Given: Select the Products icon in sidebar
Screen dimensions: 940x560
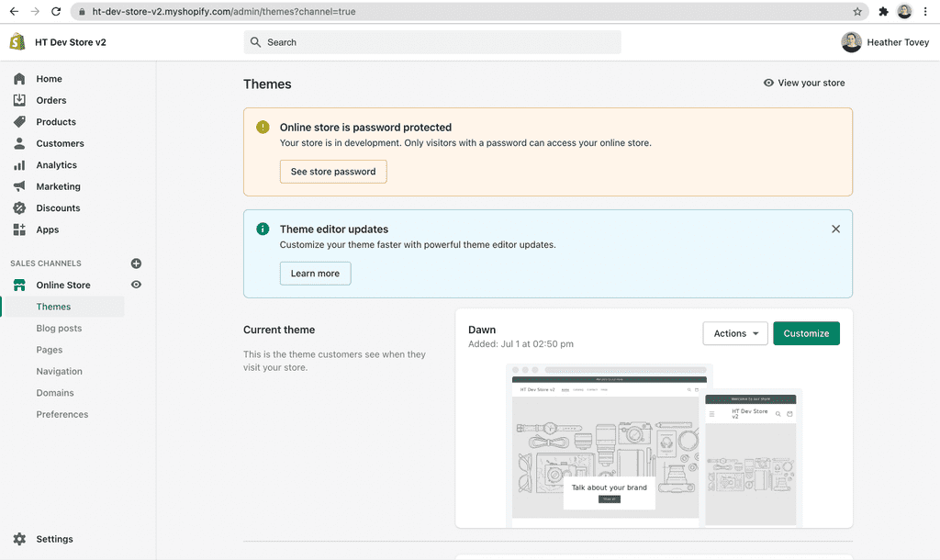Looking at the screenshot, I should pos(18,121).
